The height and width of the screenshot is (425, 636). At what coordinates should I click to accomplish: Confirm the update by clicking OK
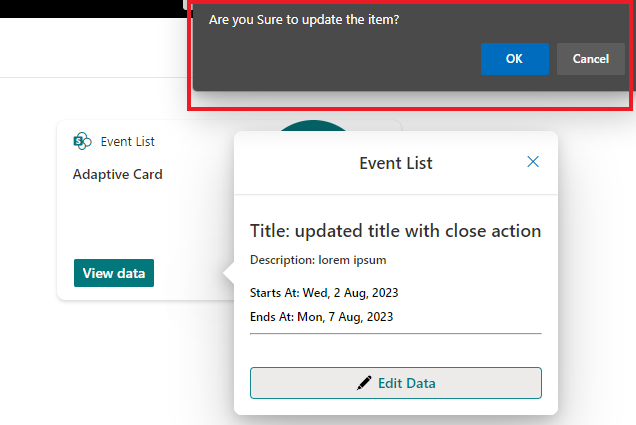click(x=514, y=59)
